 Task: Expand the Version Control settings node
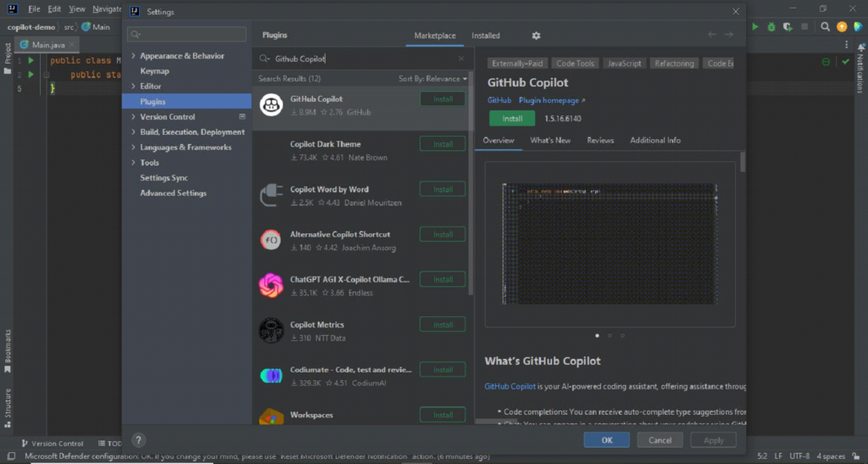pos(133,117)
